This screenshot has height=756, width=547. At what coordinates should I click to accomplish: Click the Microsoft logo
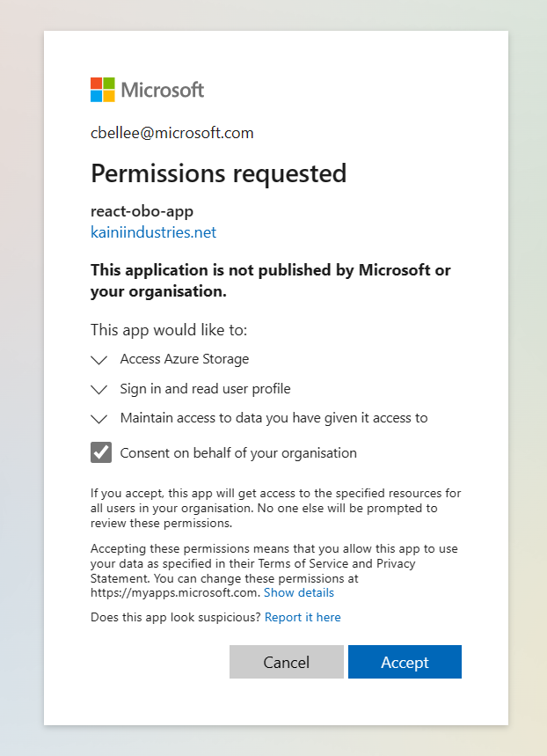148,90
